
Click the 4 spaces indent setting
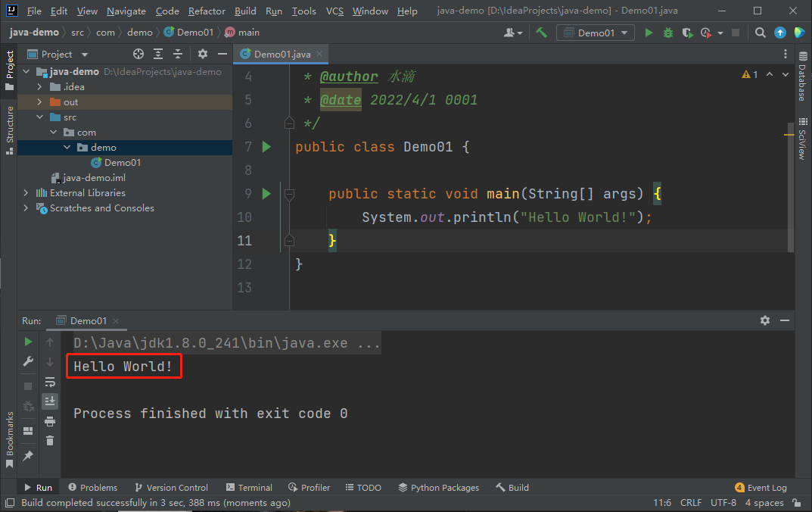point(764,503)
